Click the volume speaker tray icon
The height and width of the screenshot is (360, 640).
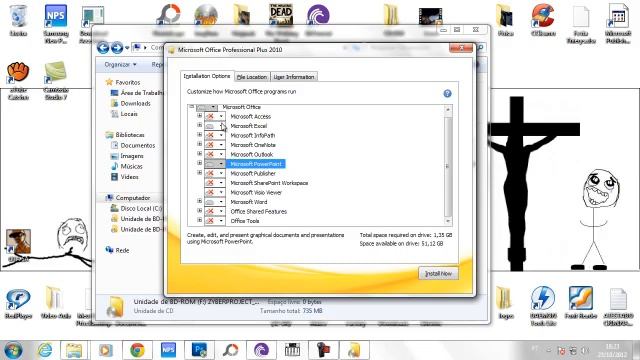pos(585,351)
